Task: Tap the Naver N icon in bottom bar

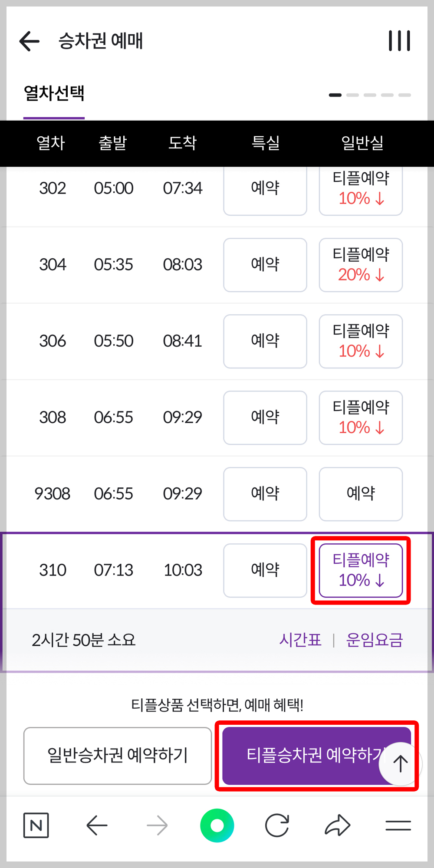Action: [36, 825]
